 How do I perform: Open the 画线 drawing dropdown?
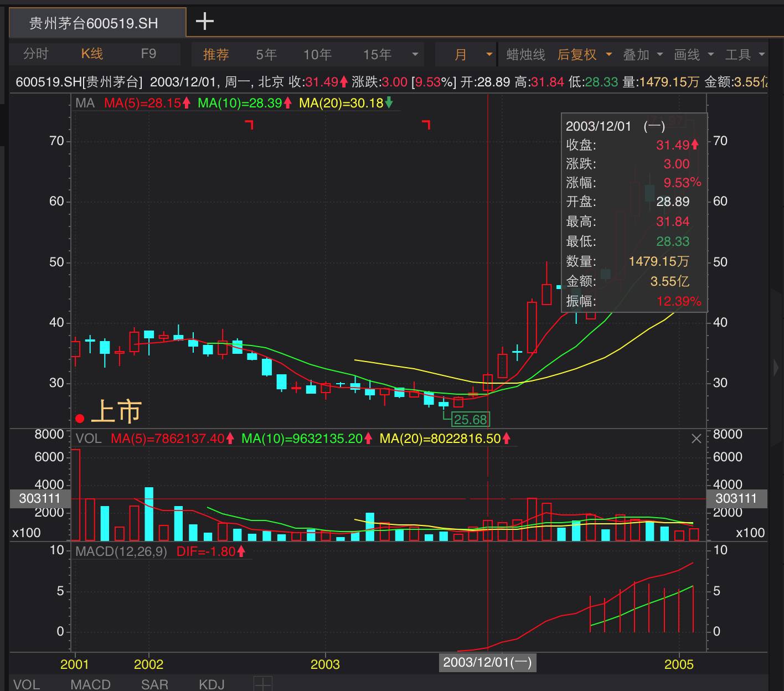(694, 54)
